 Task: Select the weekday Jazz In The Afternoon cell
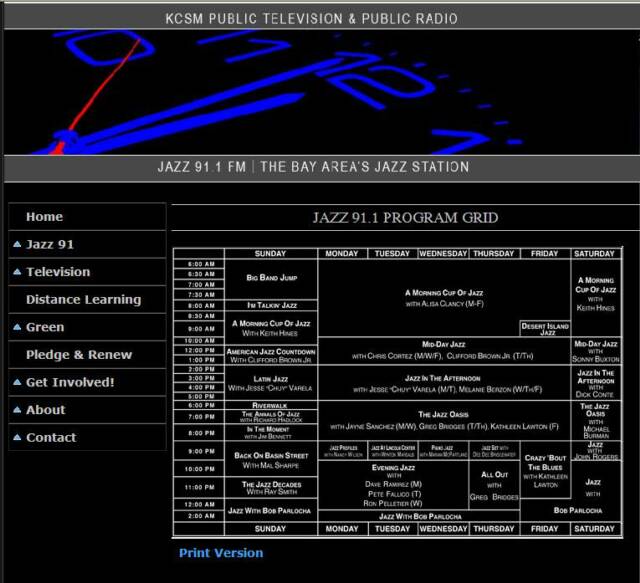(x=444, y=383)
